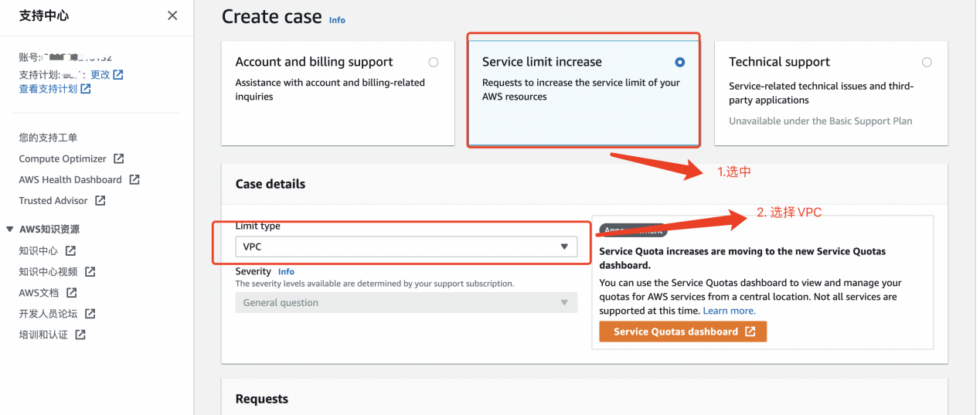Select Account and billing support radio button
The height and width of the screenshot is (415, 980).
click(x=433, y=62)
